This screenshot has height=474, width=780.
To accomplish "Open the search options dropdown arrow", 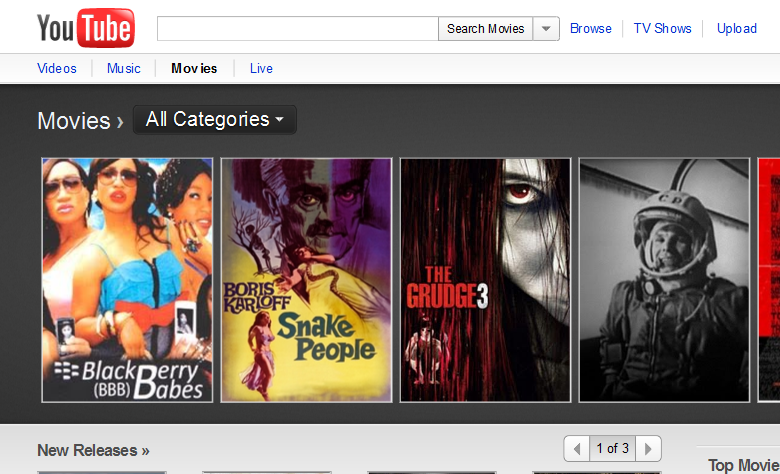I will point(546,28).
